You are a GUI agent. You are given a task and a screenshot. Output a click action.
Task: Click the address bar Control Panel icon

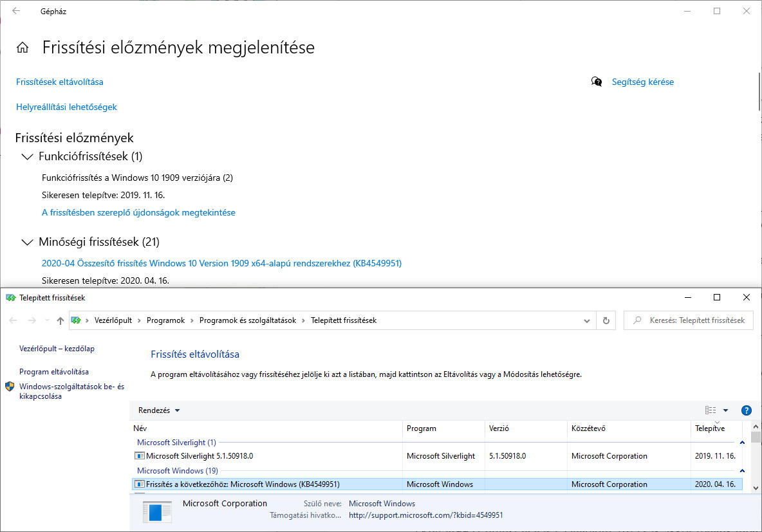pyautogui.click(x=76, y=320)
